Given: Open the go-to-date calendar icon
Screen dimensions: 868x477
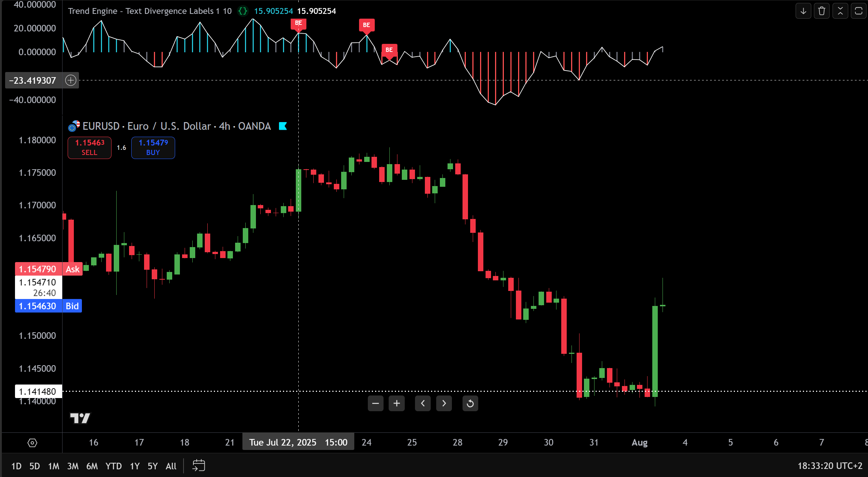Looking at the screenshot, I should coord(199,466).
